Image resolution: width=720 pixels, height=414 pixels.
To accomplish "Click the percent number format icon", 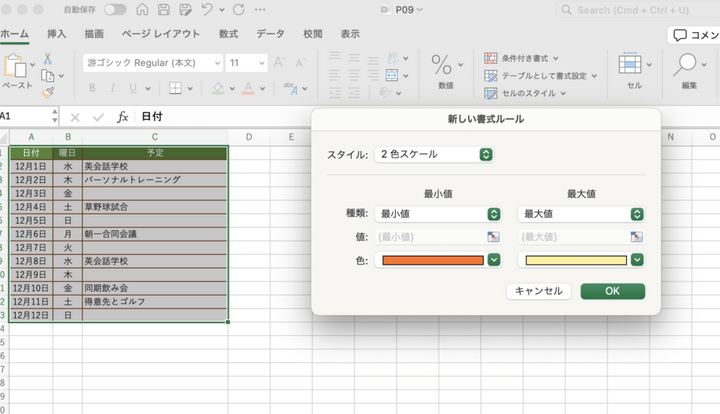I will [x=441, y=65].
